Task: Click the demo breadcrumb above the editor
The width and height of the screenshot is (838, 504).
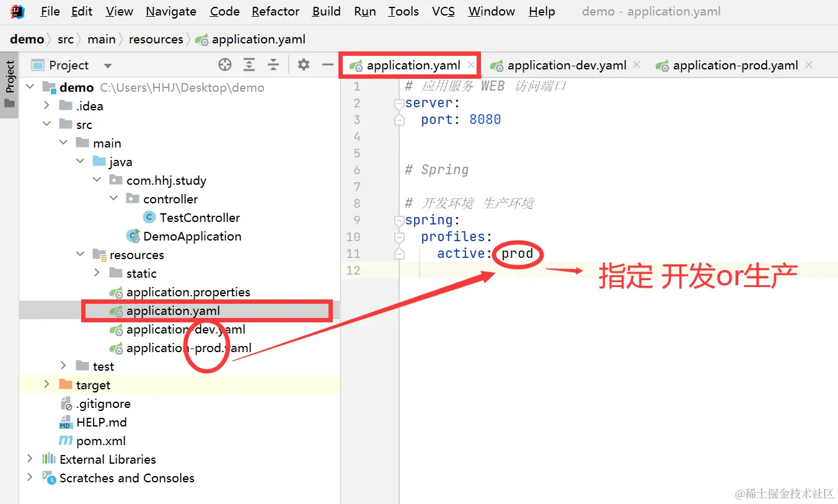Action: tap(27, 39)
